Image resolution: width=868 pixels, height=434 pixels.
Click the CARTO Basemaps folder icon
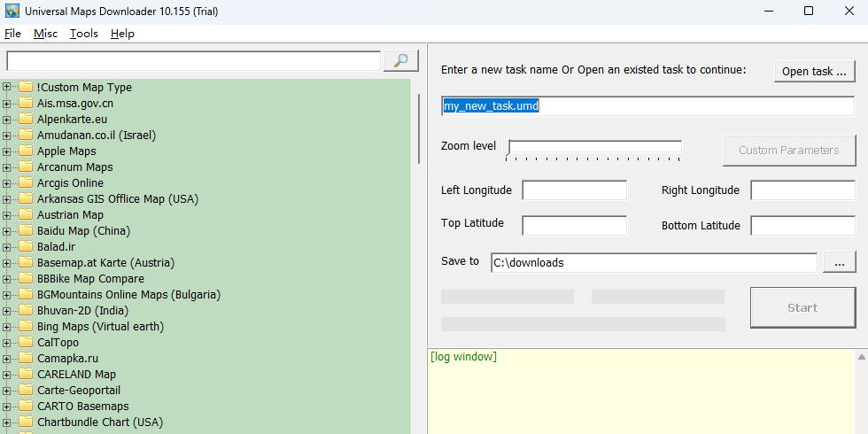[26, 406]
